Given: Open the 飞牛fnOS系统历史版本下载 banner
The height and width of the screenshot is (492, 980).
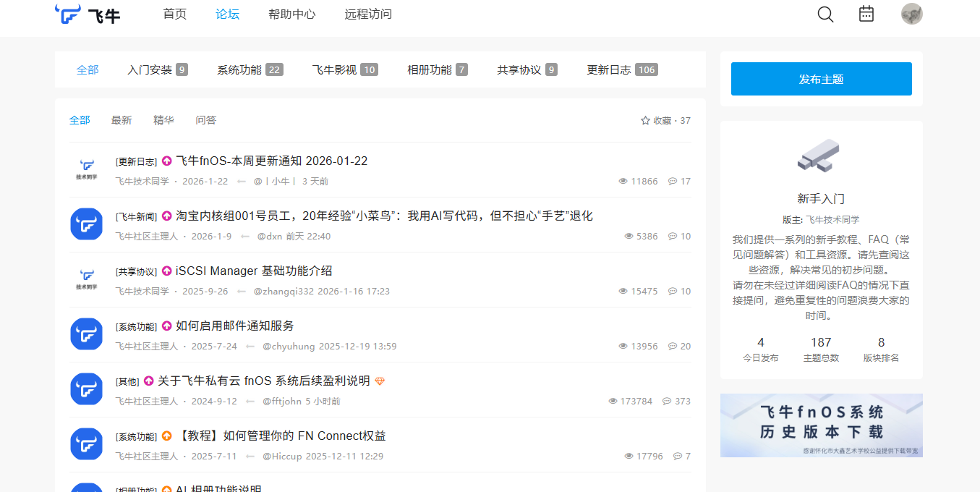Looking at the screenshot, I should click(821, 425).
